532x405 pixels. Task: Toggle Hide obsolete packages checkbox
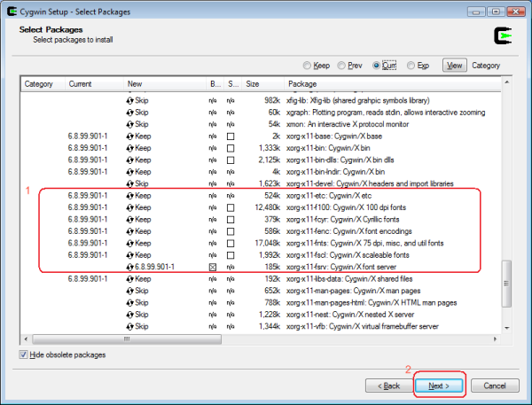coord(23,354)
